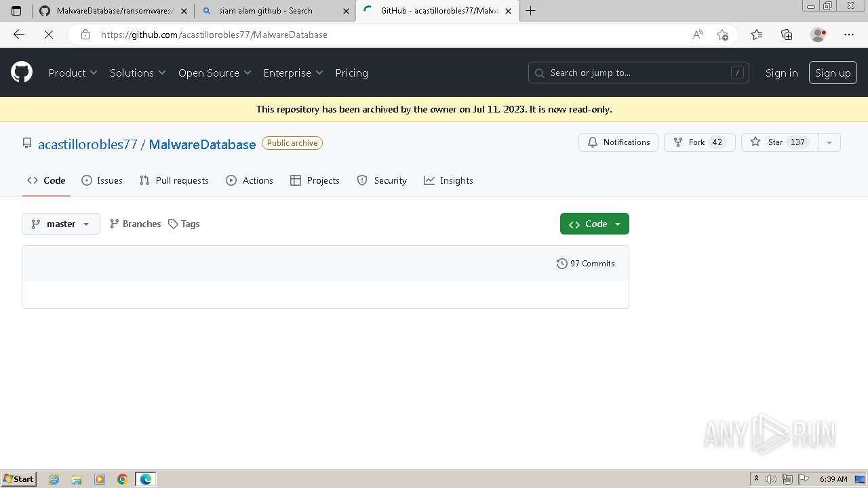Image resolution: width=868 pixels, height=488 pixels.
Task: Launch Internet Explorer from taskbar
Action: [54, 479]
